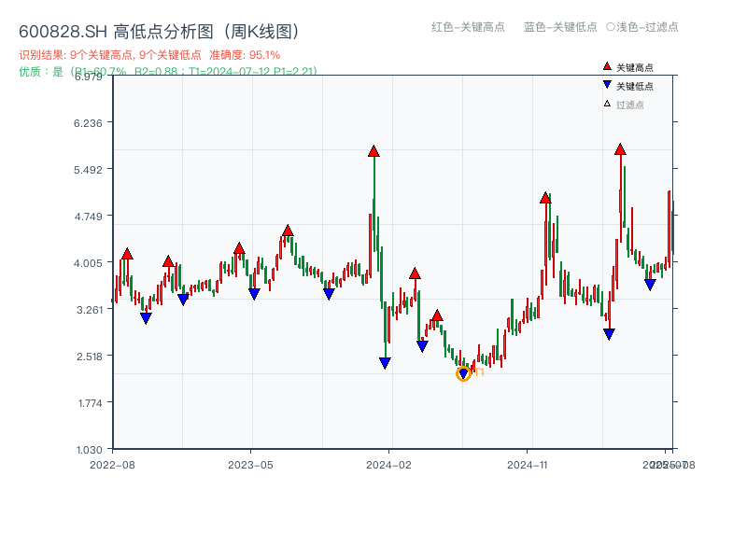Select the 周K线图 label in the title
747x560 pixels.
coord(266,29)
